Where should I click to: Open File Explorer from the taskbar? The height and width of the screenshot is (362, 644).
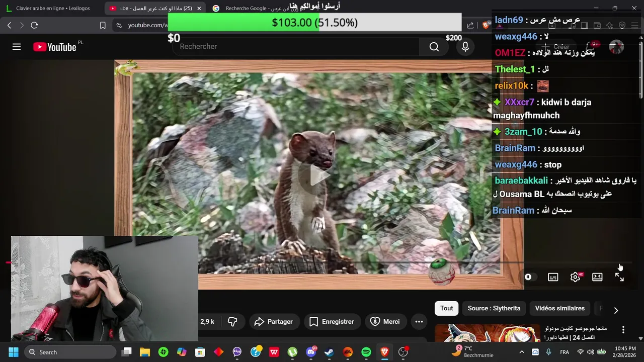145,352
